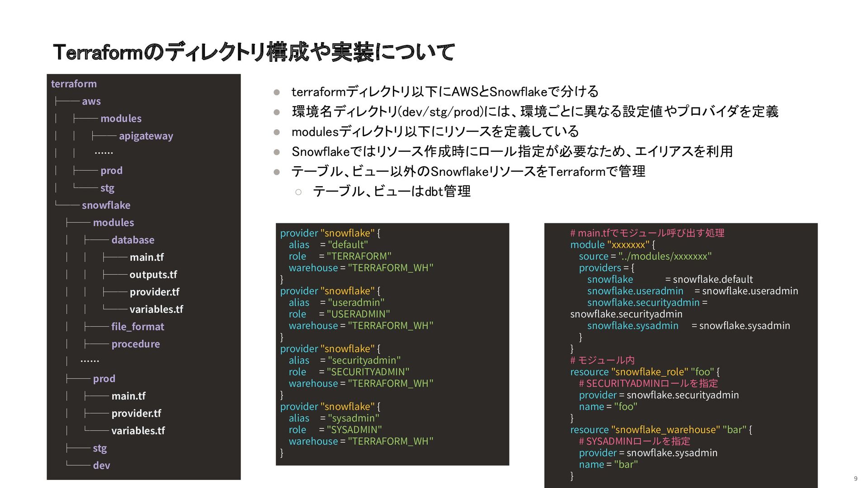Screen dimensions: 868x488
Task: Select the dev folder at bottom
Action: click(x=101, y=465)
